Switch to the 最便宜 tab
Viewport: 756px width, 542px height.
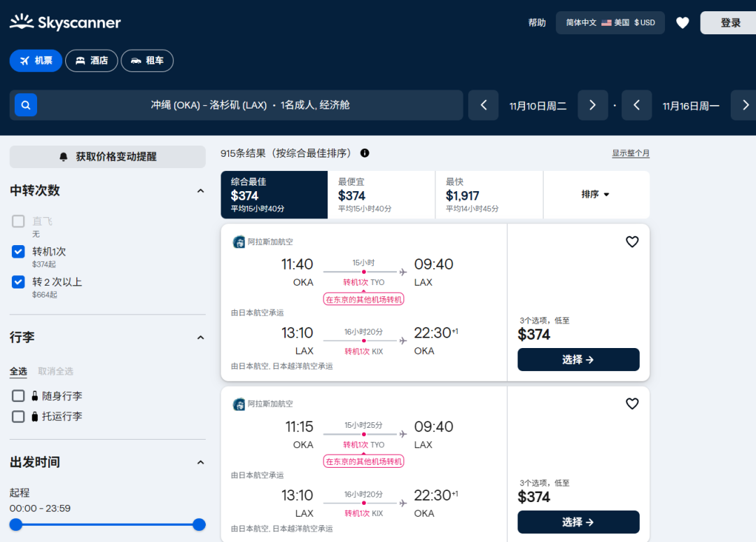pos(381,195)
